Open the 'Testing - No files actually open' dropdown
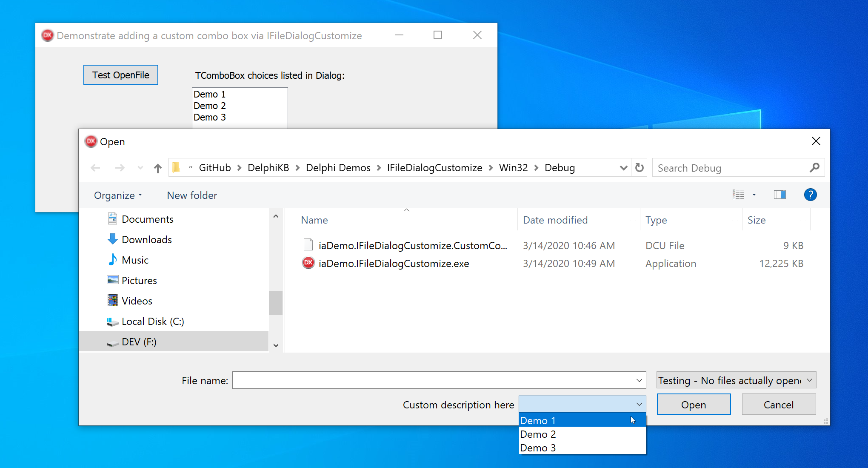This screenshot has height=468, width=868. 736,380
